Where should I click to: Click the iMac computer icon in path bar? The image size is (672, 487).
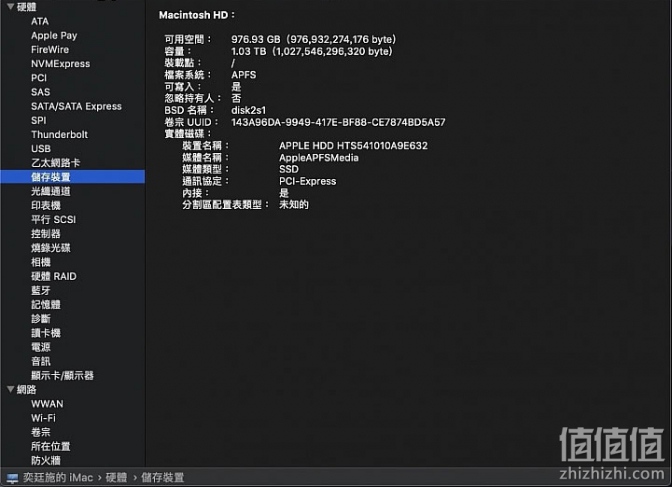[12, 478]
